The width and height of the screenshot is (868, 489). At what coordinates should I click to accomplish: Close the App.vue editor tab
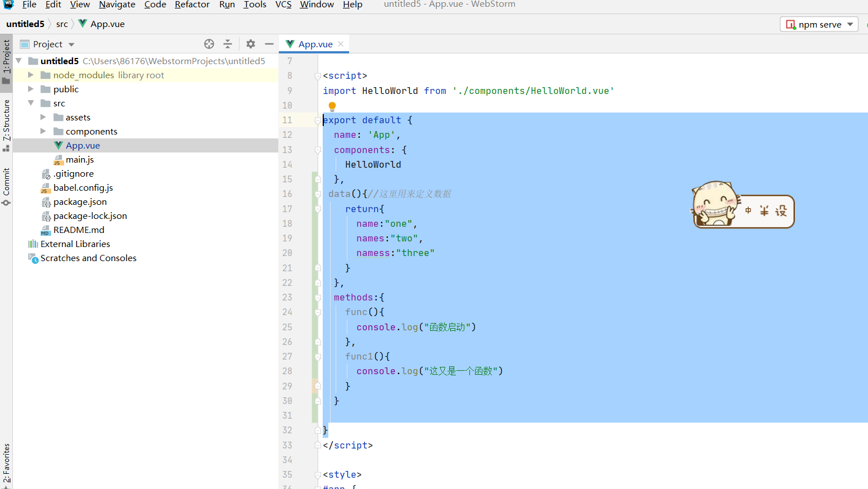pos(341,44)
